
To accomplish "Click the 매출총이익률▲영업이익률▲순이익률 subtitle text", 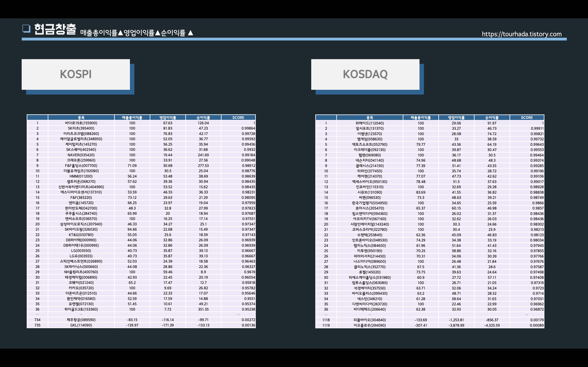I will click(136, 33).
